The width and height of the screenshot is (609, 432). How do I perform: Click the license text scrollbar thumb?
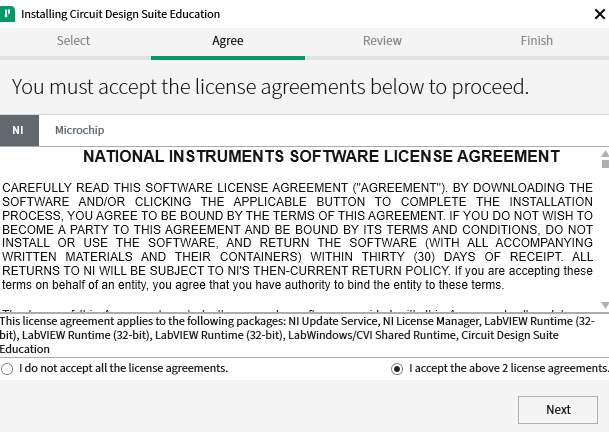(605, 164)
